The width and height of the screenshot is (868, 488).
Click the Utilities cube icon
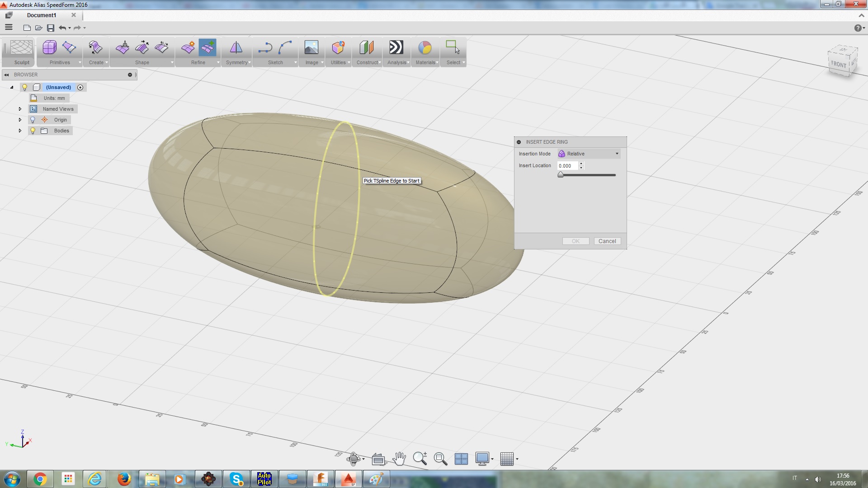338,47
